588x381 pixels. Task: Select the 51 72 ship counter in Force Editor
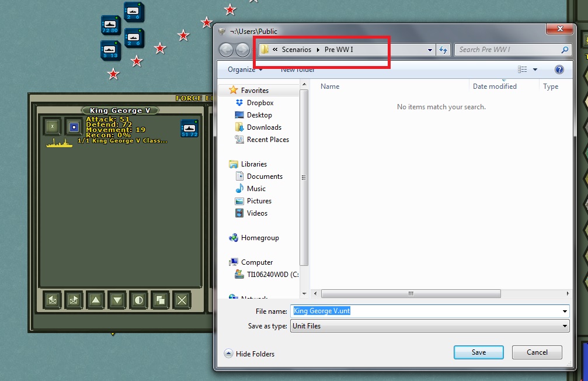click(189, 129)
